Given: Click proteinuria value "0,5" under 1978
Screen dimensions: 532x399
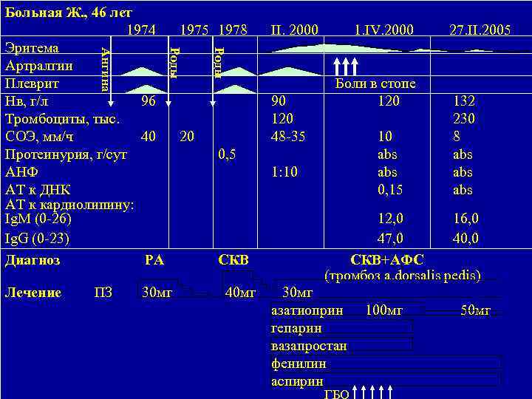Looking at the screenshot, I should pos(227,154).
